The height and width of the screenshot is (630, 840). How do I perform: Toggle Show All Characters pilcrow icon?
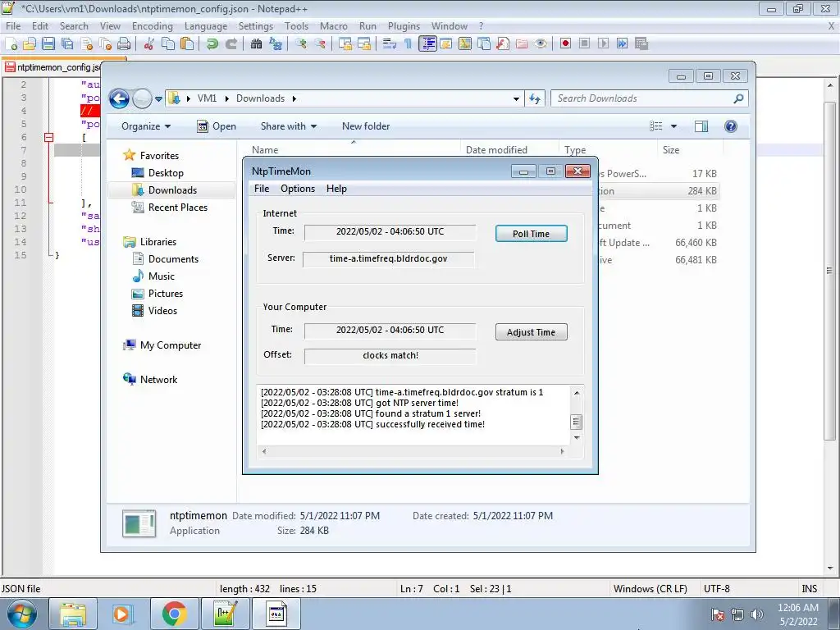(x=408, y=43)
